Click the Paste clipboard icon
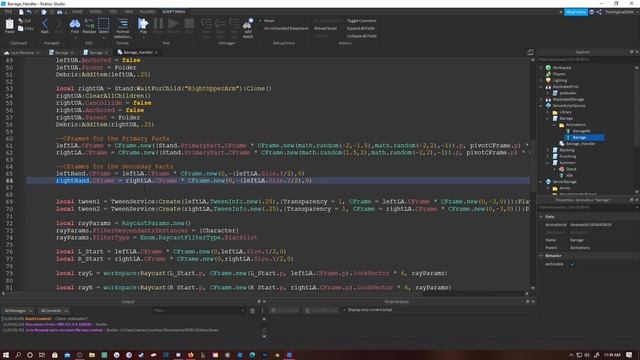This screenshot has height=360, width=640. pos(9,25)
